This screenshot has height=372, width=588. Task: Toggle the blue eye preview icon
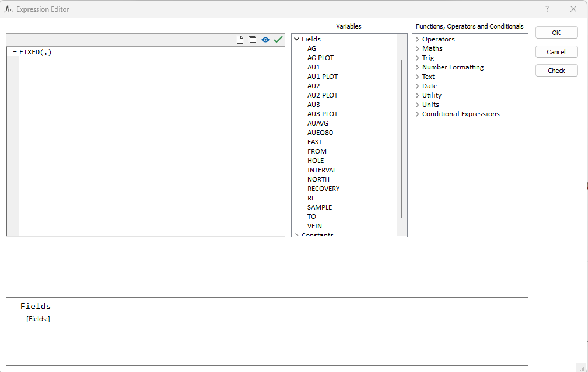pos(265,40)
